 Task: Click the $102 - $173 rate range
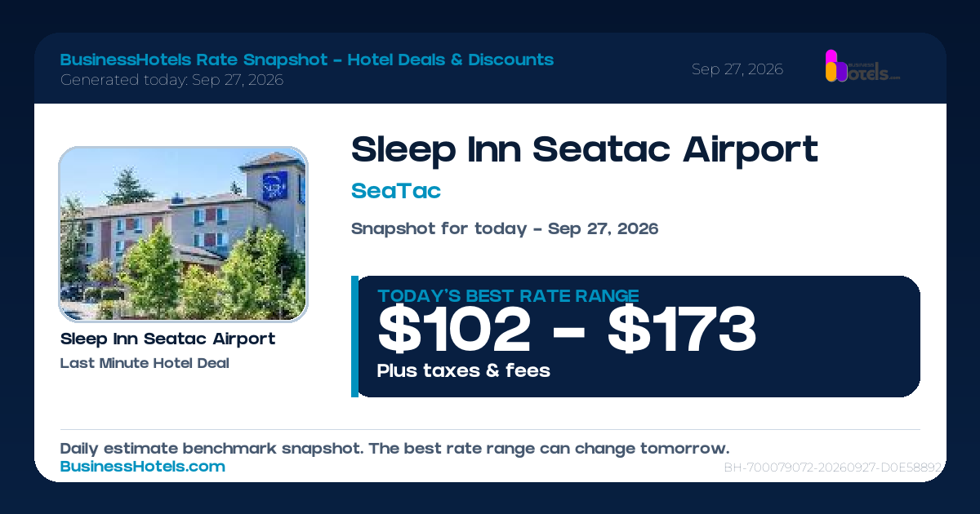[x=567, y=330]
